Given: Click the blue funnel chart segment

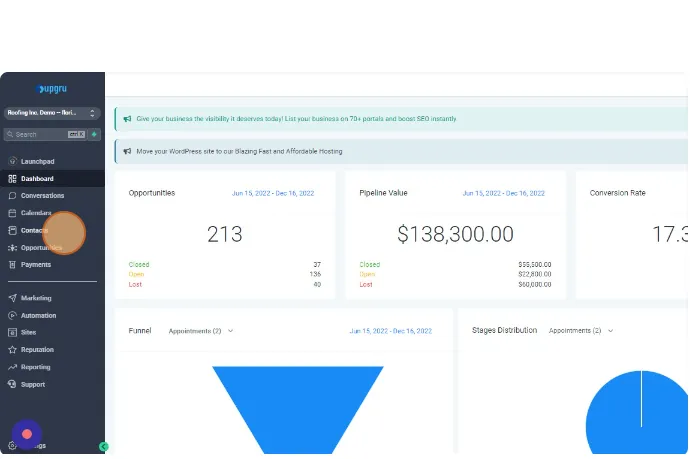Looking at the screenshot, I should pos(298,409).
